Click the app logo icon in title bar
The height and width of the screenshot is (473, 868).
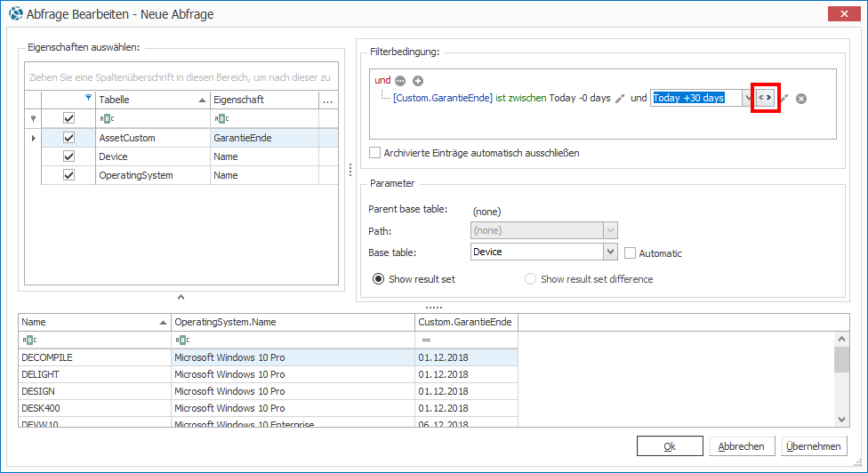16,14
